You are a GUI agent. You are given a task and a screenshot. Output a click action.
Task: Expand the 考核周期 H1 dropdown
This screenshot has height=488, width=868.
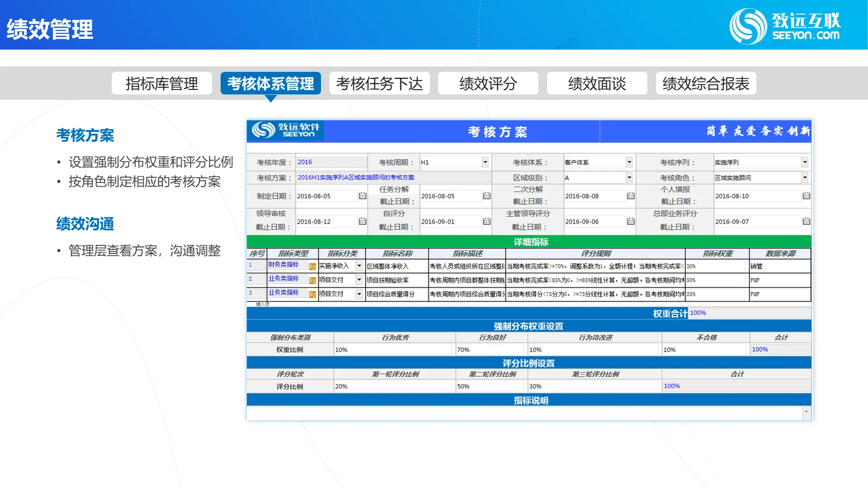(485, 162)
